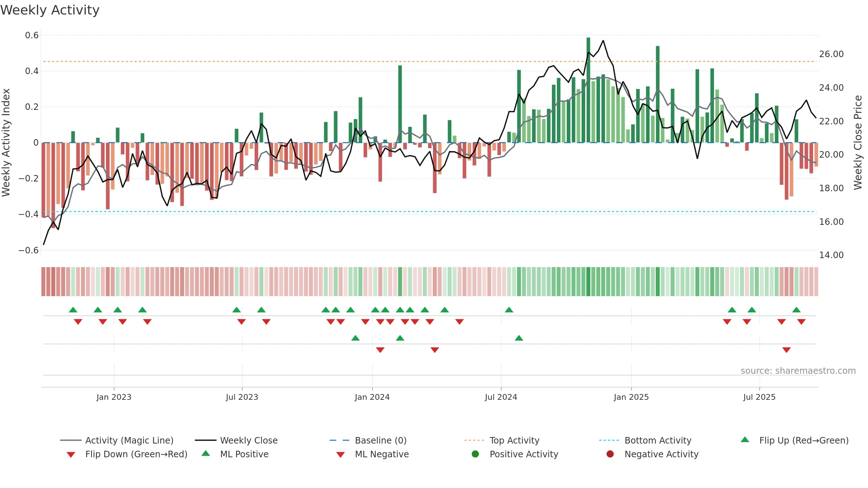Click the Jan 2023 axis label
The width and height of the screenshot is (868, 488).
(114, 397)
